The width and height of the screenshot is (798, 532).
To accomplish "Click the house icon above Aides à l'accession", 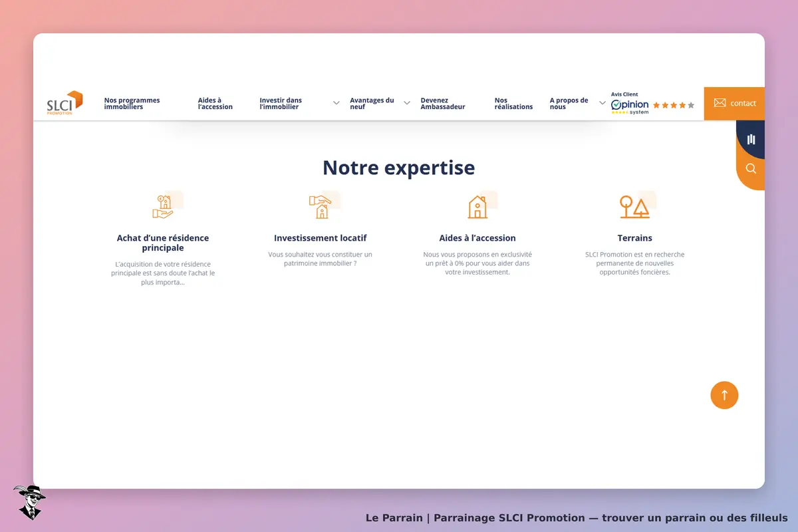I will [477, 207].
